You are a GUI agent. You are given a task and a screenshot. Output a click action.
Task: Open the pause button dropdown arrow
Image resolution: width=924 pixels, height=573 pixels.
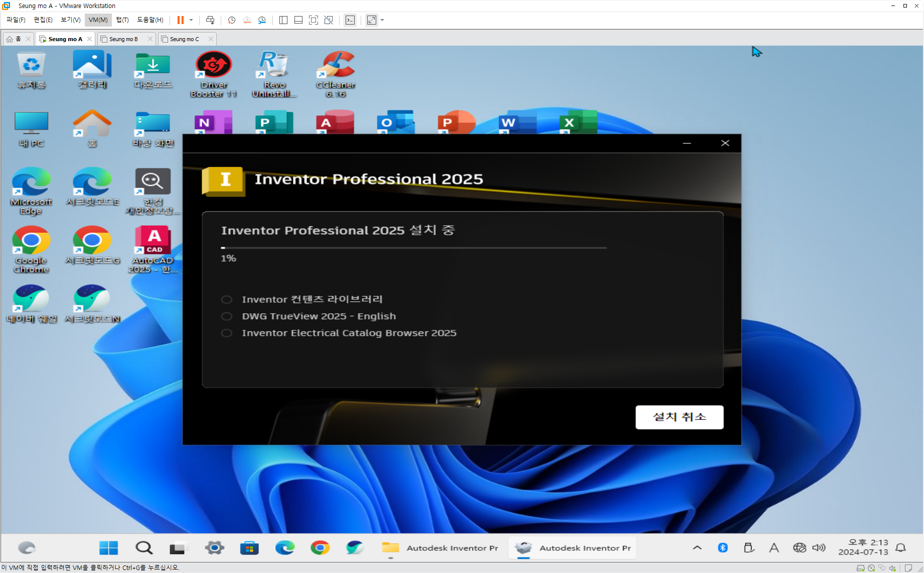(191, 20)
